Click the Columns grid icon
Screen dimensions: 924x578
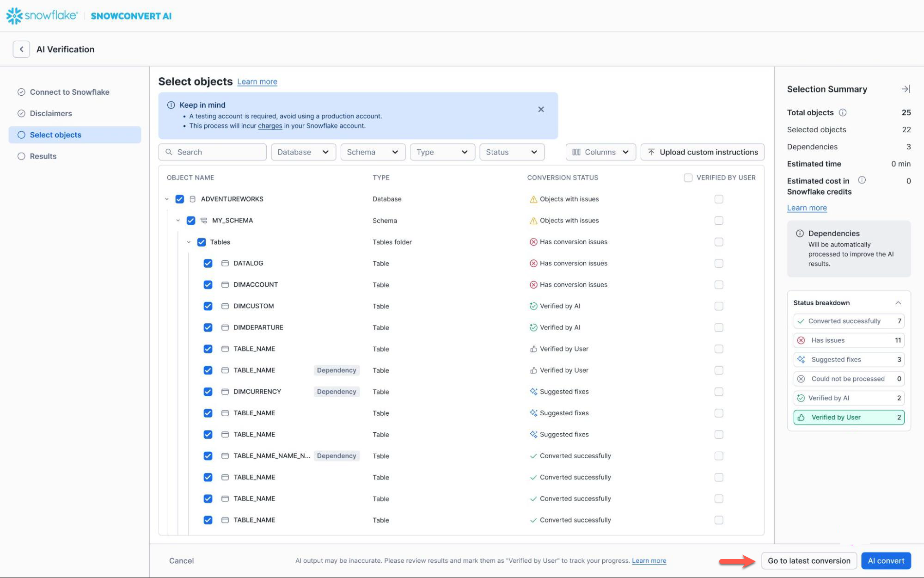pyautogui.click(x=576, y=152)
